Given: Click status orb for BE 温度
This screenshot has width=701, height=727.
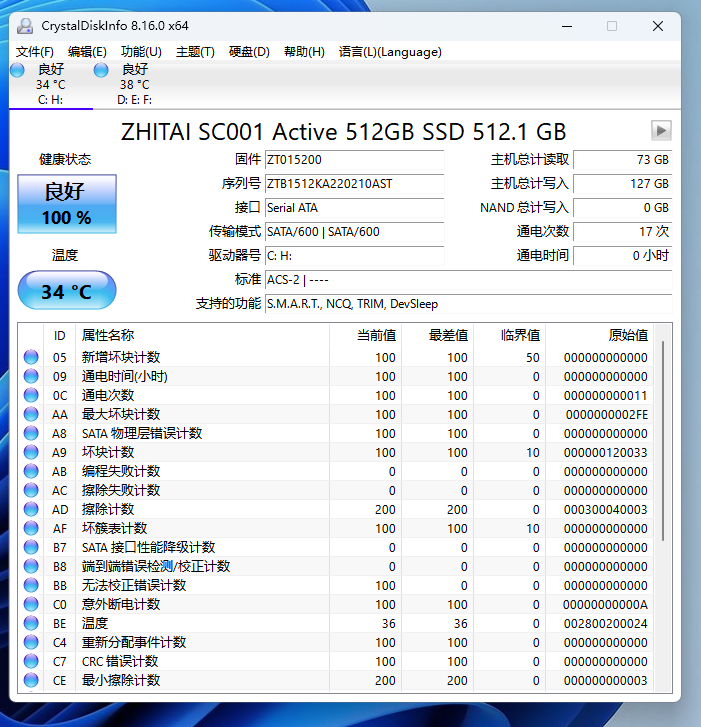Looking at the screenshot, I should click(31, 623).
